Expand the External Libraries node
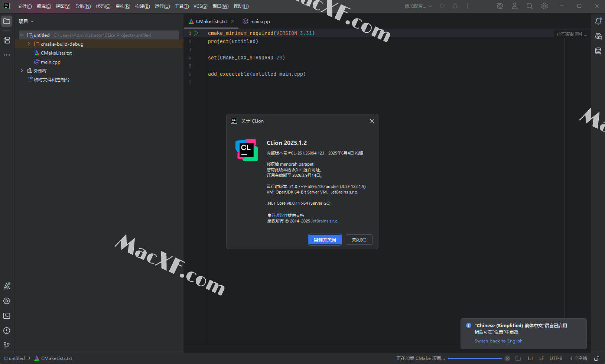This screenshot has width=605, height=364. (x=22, y=71)
